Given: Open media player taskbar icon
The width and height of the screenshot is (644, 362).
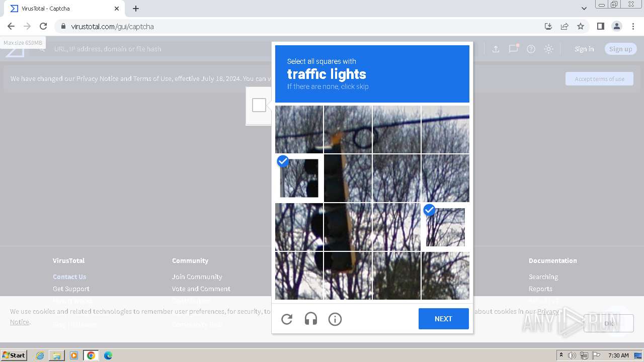Looking at the screenshot, I should pos(74,355).
